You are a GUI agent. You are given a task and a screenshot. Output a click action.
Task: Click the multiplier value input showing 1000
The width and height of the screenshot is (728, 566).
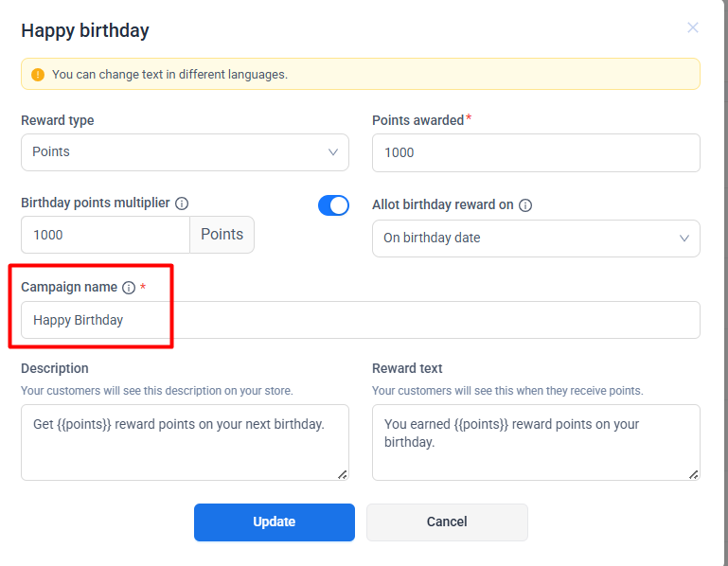[105, 235]
